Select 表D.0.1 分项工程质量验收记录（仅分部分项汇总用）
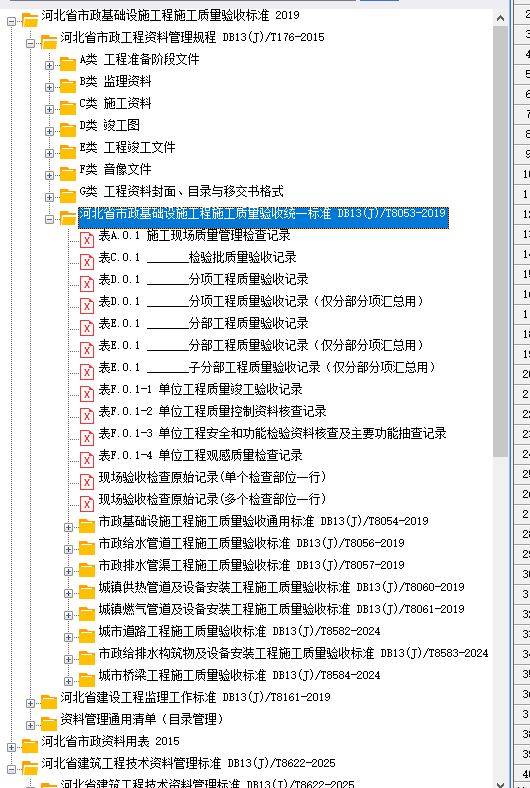 [x=261, y=302]
